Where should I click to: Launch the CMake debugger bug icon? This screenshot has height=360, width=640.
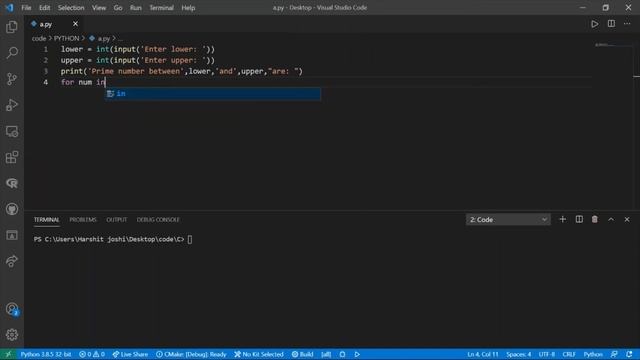point(342,354)
